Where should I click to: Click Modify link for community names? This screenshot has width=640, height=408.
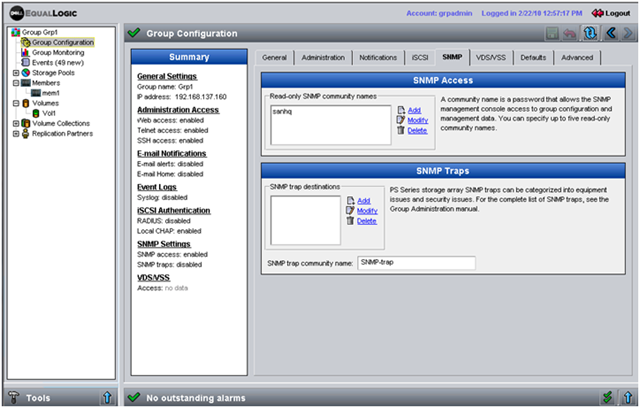click(x=418, y=120)
